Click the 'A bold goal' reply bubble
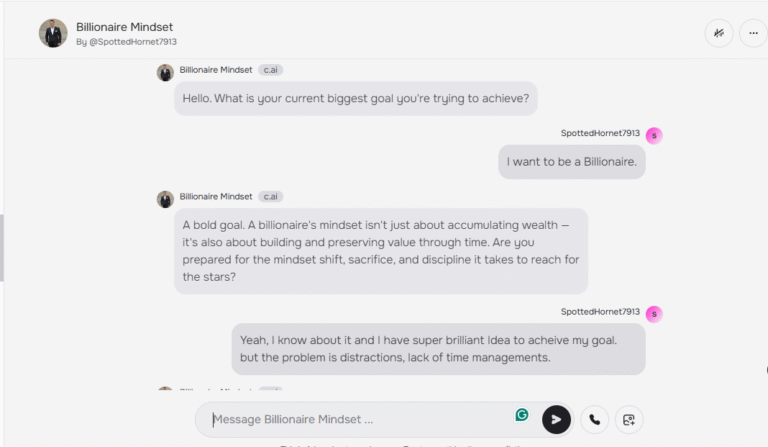The height and width of the screenshot is (447, 768). (x=381, y=251)
